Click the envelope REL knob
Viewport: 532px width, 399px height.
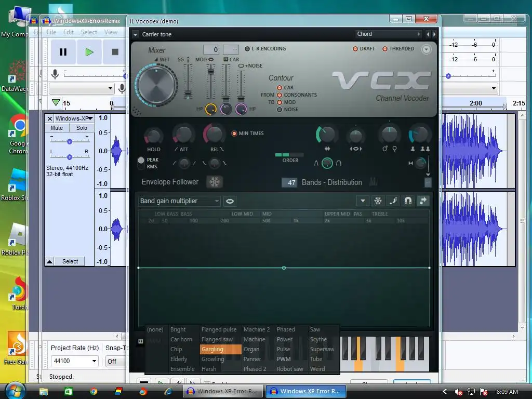click(215, 135)
